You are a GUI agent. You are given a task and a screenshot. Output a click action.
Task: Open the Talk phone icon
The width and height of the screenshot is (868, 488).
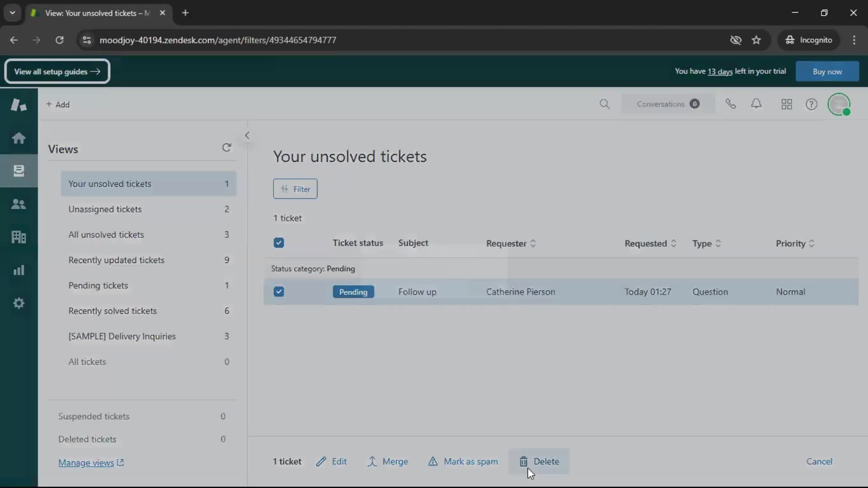click(731, 104)
